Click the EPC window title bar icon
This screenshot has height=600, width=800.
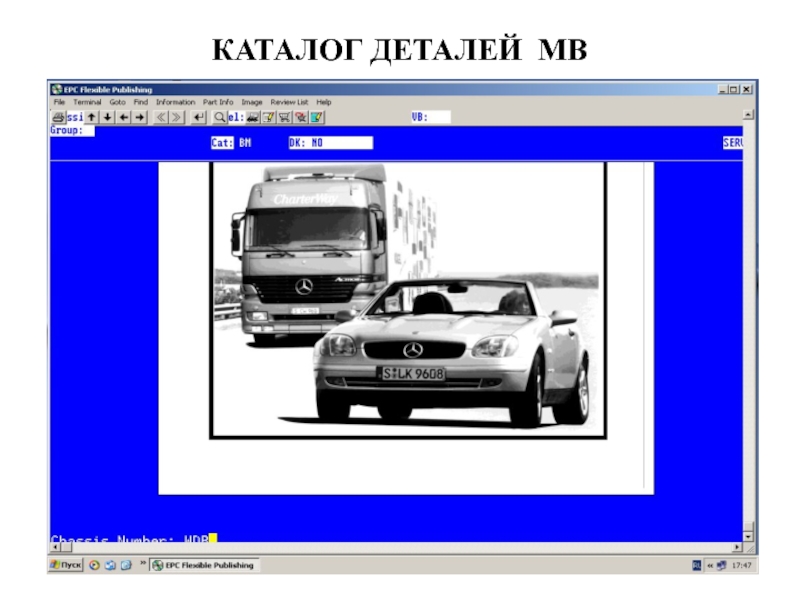point(57,89)
